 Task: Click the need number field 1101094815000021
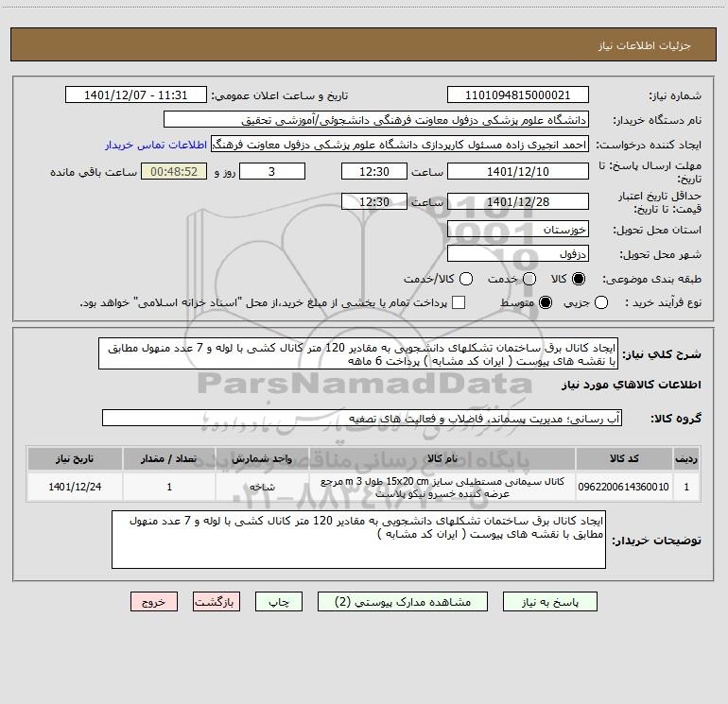tap(518, 95)
